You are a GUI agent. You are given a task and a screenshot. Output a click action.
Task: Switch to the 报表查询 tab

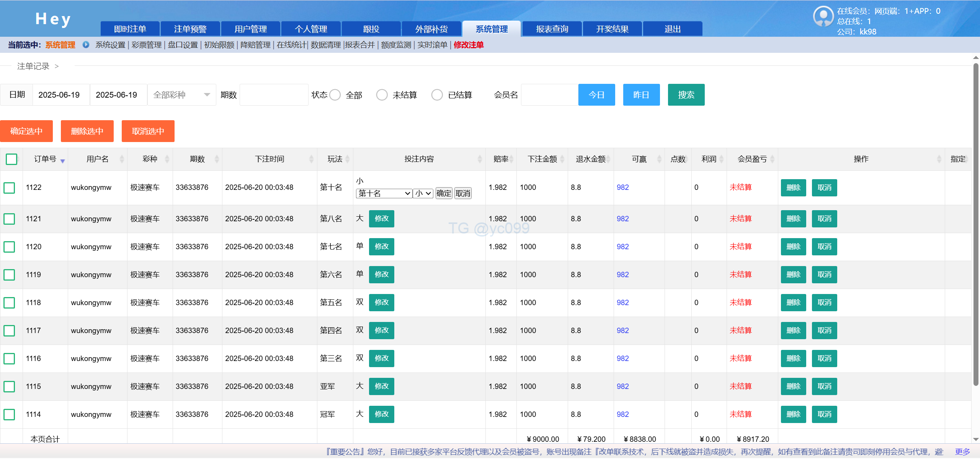(x=552, y=29)
